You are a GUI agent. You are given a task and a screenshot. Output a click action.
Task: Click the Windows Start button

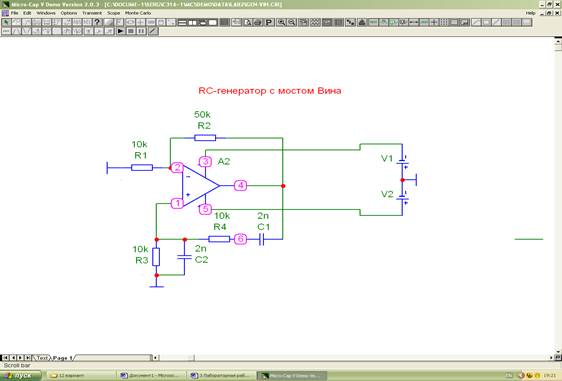(20, 376)
